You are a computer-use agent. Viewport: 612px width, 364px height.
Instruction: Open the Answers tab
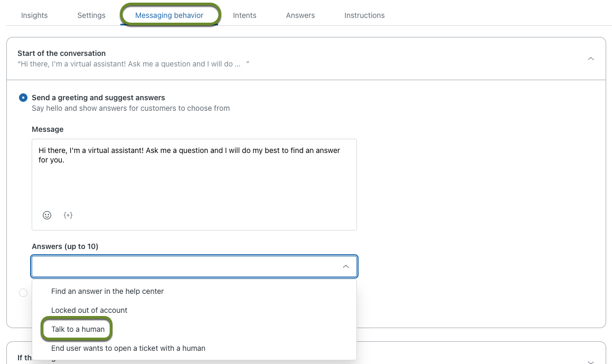[x=300, y=15]
